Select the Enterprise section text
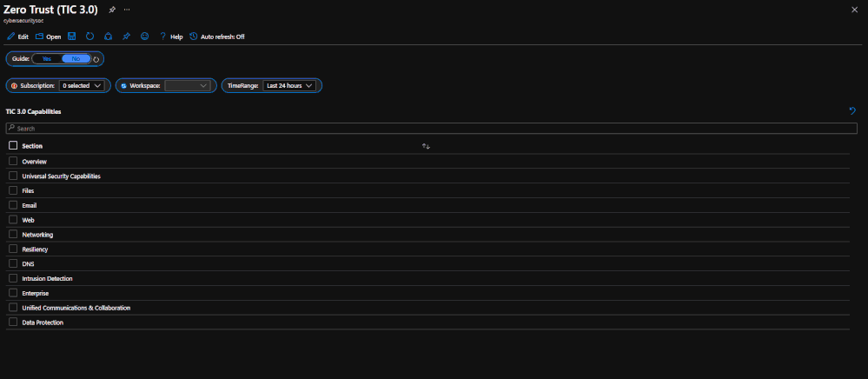Viewport: 868px width, 379px height. click(x=36, y=293)
